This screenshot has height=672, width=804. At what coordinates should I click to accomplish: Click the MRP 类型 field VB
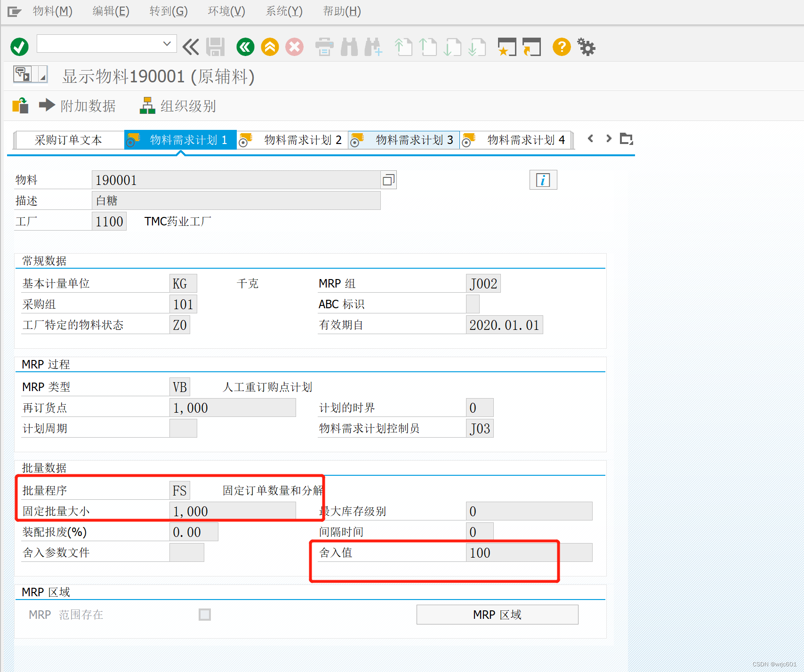pos(180,387)
